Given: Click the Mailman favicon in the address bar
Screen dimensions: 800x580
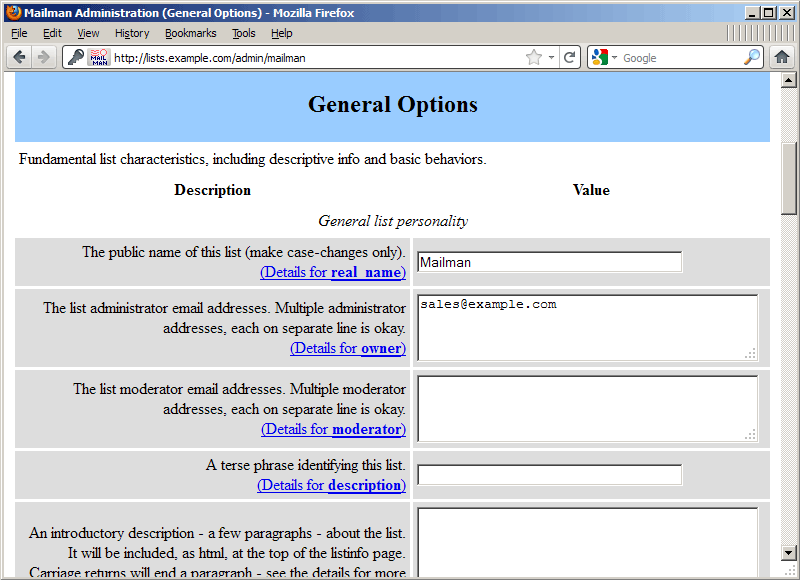Looking at the screenshot, I should (98, 57).
